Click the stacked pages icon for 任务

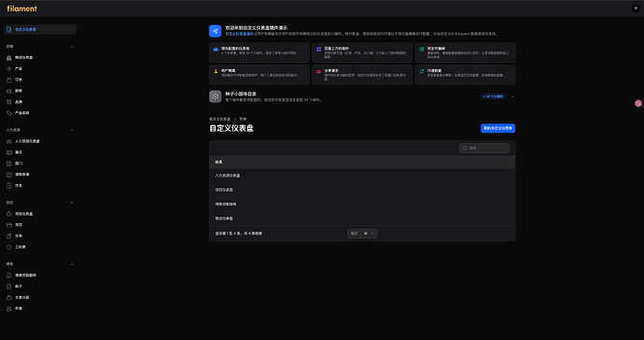9,236
